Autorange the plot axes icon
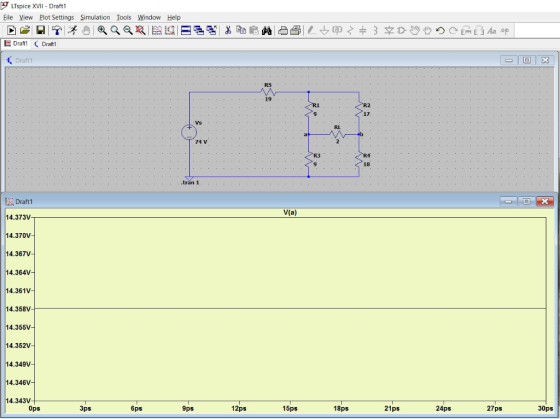 [x=170, y=31]
